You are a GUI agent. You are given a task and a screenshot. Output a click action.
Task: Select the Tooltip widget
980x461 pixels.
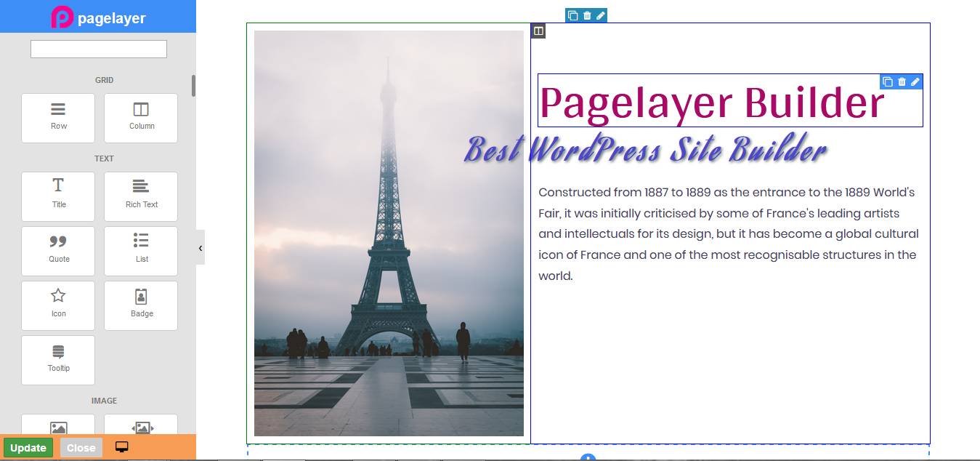(58, 360)
